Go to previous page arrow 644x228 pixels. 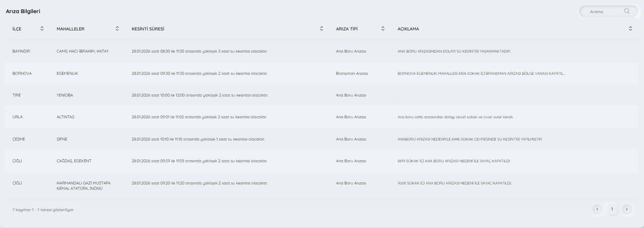[598, 209]
